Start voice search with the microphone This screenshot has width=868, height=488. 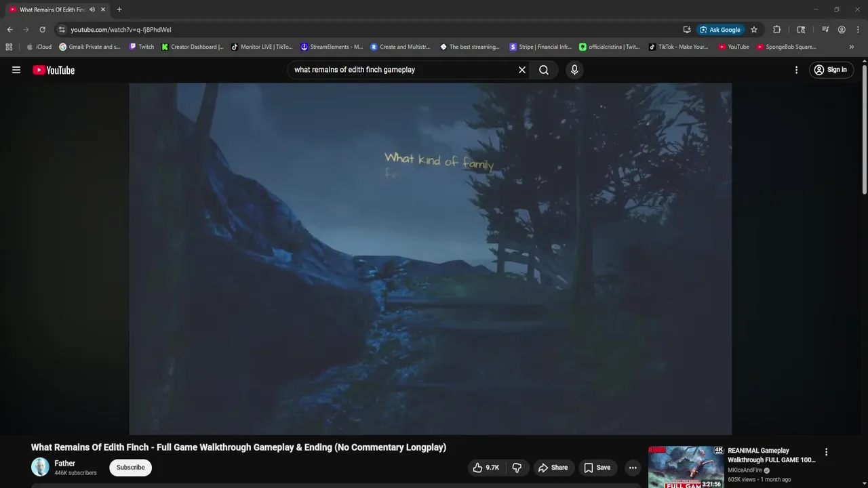click(x=574, y=70)
